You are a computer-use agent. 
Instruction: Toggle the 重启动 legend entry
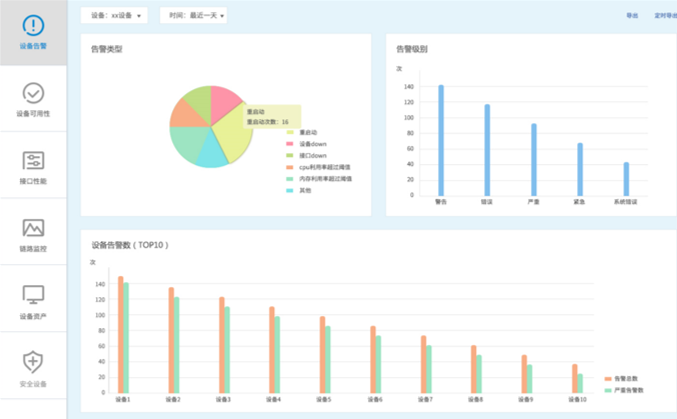(x=302, y=132)
